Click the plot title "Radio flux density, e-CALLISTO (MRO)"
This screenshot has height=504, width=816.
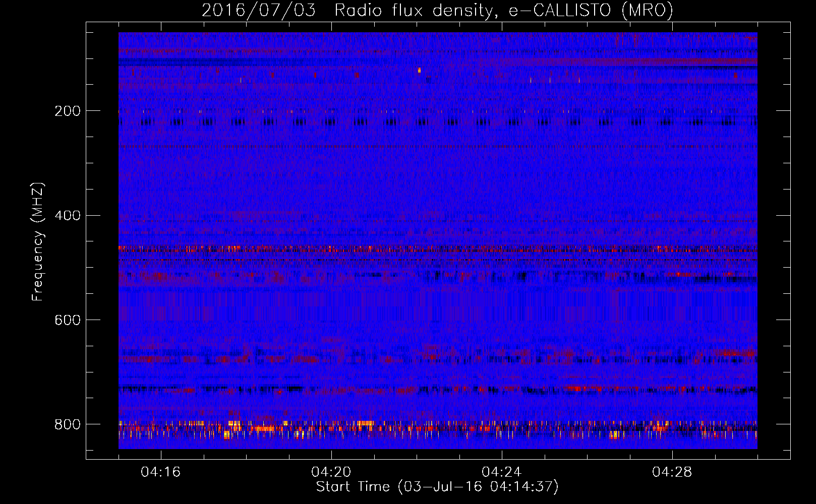pyautogui.click(x=504, y=10)
